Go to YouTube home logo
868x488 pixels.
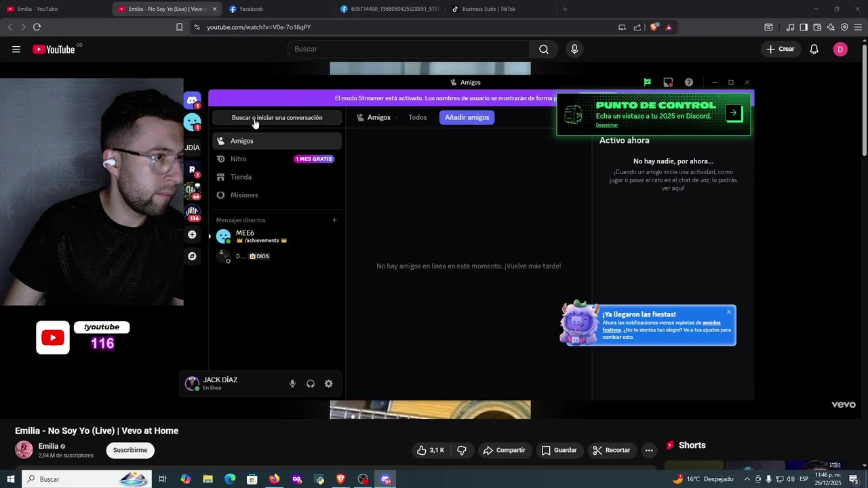point(54,49)
